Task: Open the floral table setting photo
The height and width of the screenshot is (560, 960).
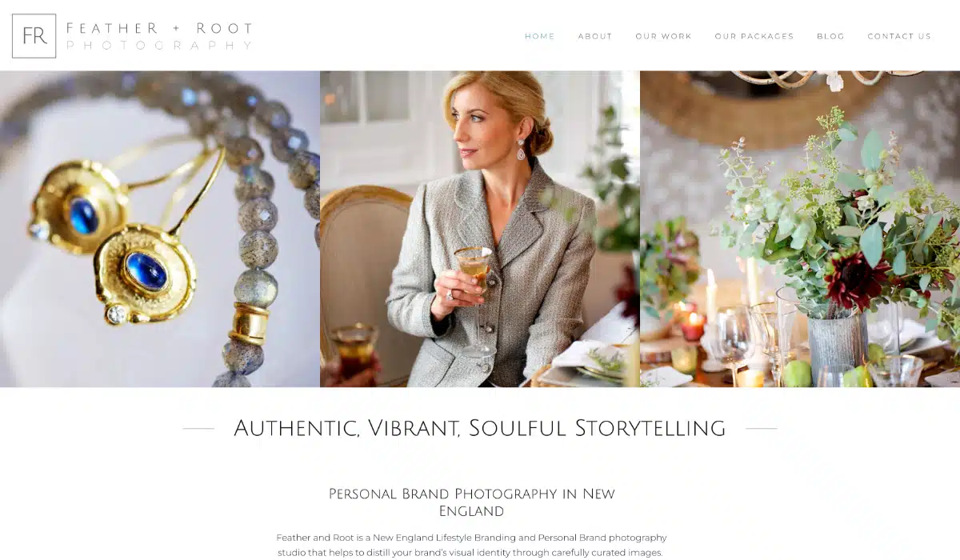Action: click(x=800, y=229)
